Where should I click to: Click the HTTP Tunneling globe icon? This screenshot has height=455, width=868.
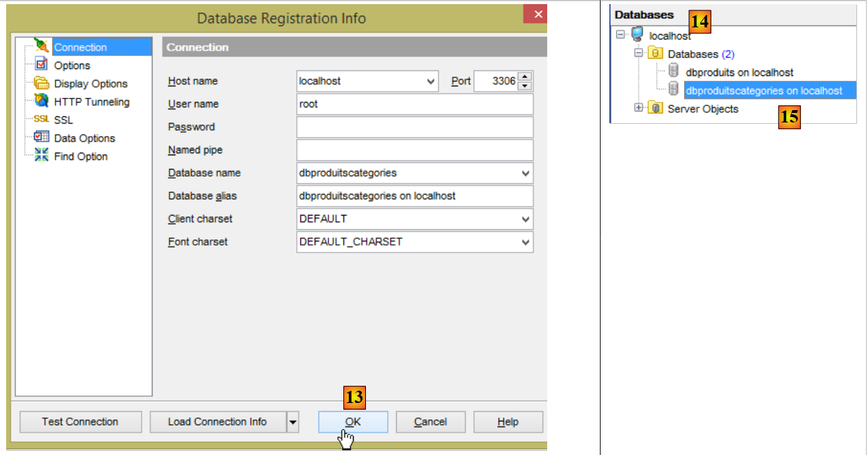coord(42,101)
